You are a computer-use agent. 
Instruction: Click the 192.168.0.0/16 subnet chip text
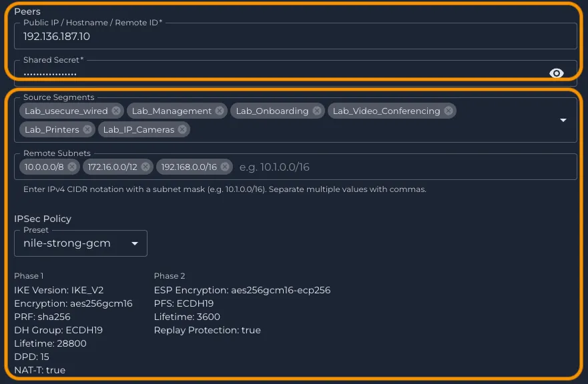189,167
